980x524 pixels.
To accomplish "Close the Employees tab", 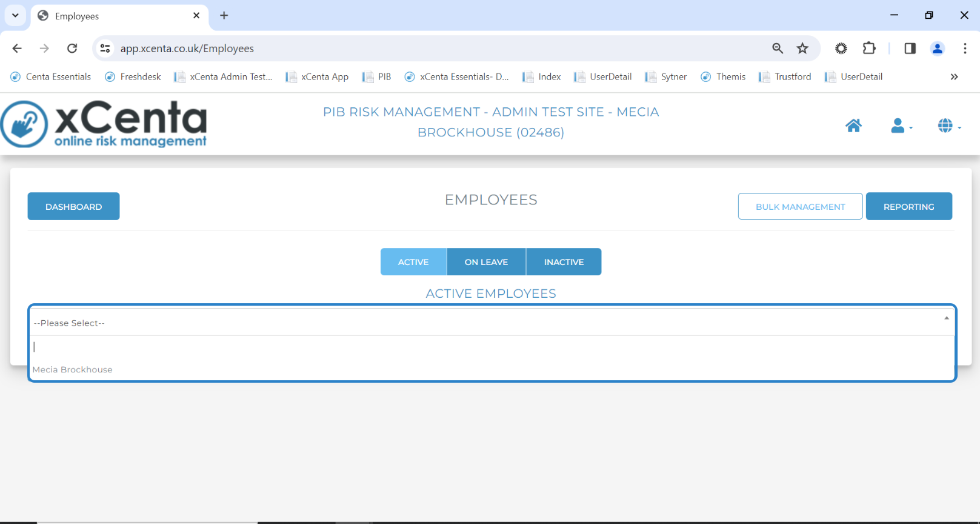I will (x=196, y=16).
